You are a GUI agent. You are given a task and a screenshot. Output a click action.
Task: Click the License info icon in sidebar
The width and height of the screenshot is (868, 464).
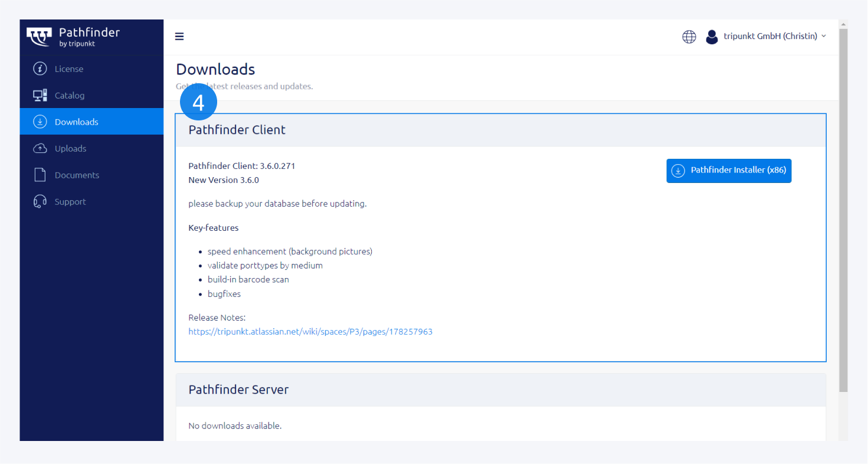click(40, 69)
